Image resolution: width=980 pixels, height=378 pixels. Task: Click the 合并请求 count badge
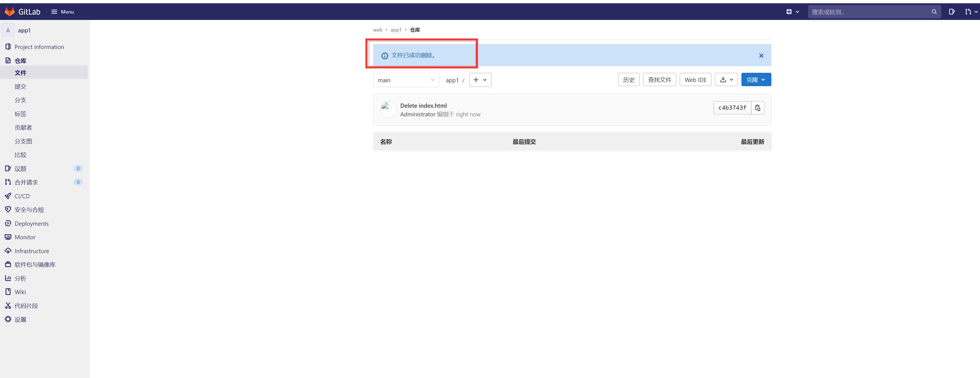click(x=78, y=182)
